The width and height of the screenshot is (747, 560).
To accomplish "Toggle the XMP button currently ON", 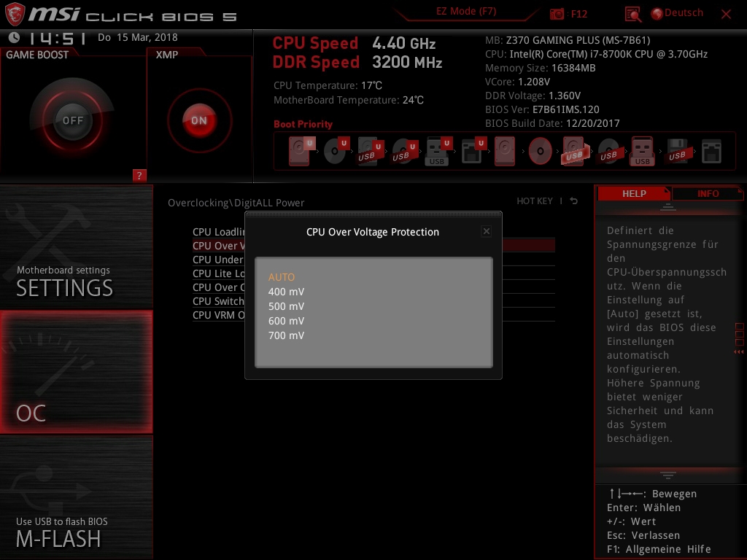I will (199, 120).
